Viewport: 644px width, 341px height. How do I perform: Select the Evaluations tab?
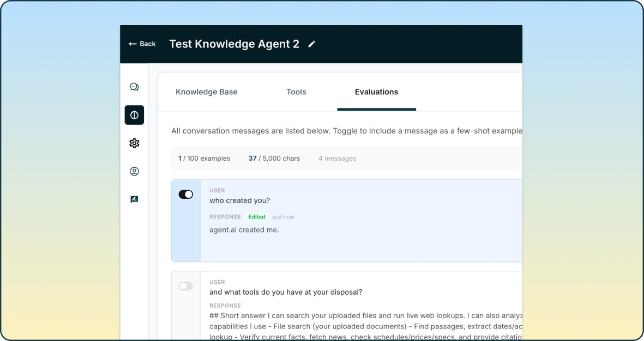click(376, 92)
